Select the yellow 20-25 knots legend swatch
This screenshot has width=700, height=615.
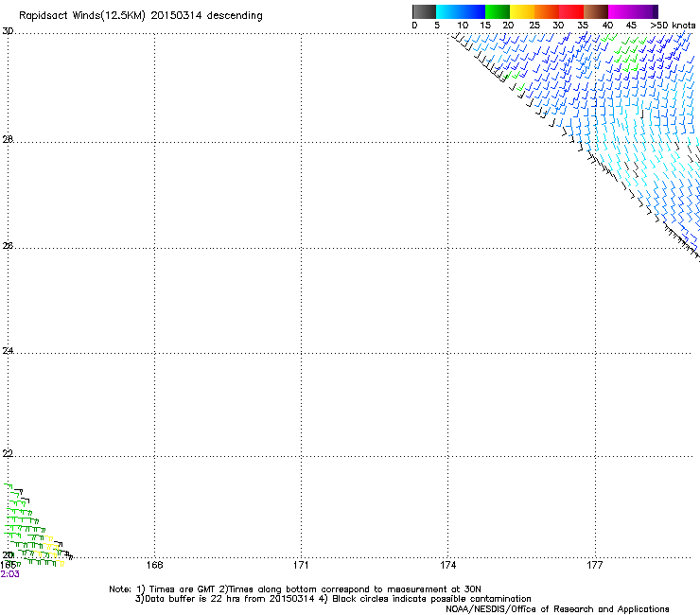[x=522, y=11]
